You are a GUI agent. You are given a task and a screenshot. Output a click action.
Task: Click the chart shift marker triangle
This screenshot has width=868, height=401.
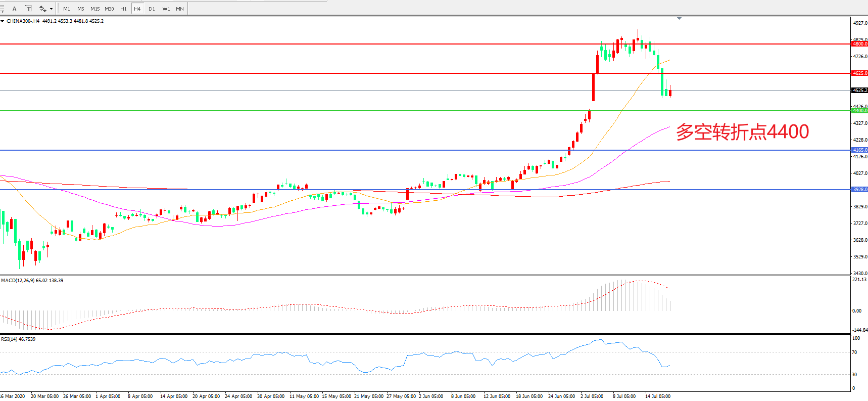pyautogui.click(x=679, y=18)
